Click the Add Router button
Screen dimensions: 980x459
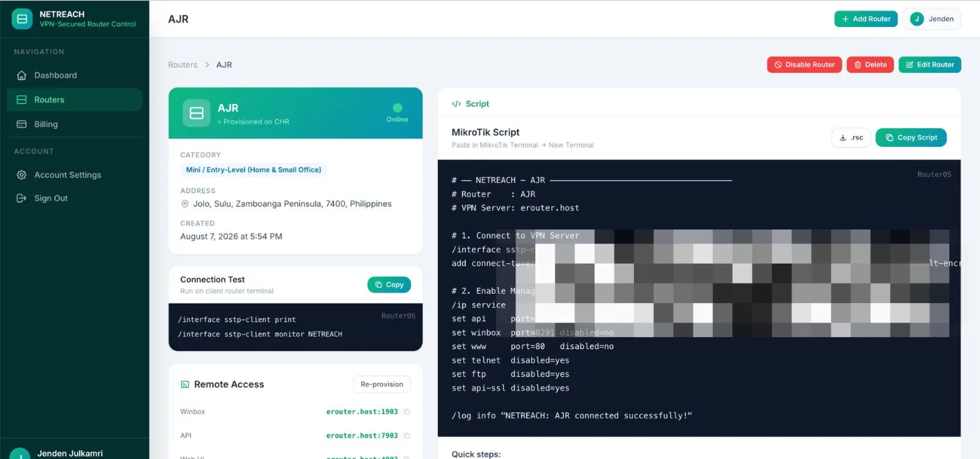(866, 19)
